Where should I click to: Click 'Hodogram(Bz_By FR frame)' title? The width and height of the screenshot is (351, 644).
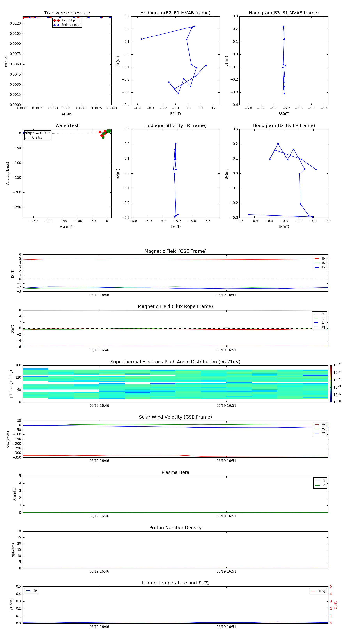pyautogui.click(x=175, y=125)
